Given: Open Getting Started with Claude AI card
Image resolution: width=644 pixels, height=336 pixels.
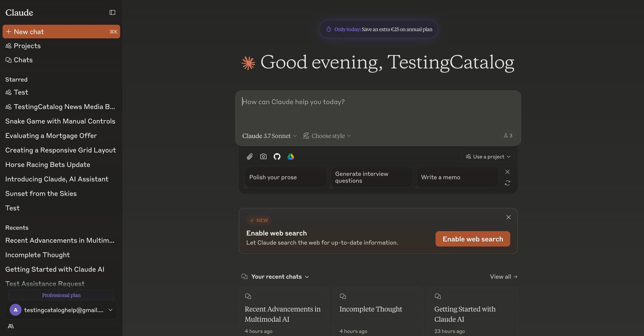Looking at the screenshot, I should pos(473,312).
